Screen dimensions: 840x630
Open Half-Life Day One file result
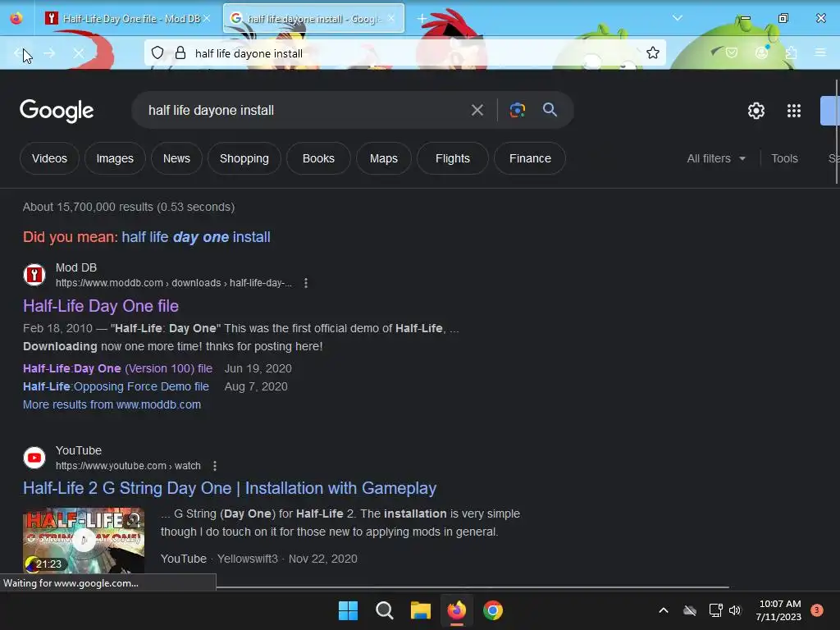tap(101, 306)
